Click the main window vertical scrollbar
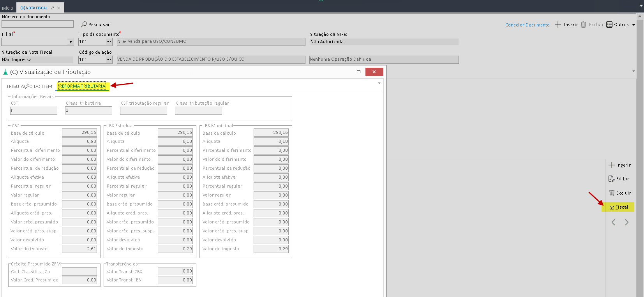 click(x=640, y=158)
